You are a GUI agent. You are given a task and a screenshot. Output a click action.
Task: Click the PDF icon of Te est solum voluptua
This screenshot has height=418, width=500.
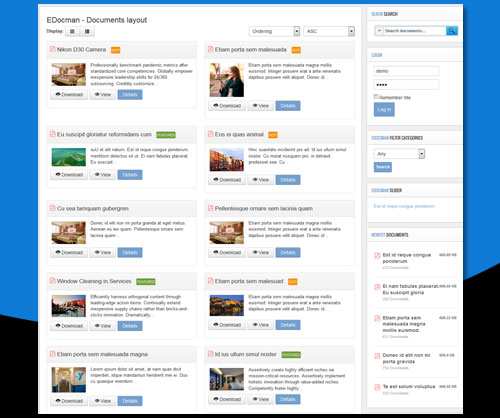377,387
